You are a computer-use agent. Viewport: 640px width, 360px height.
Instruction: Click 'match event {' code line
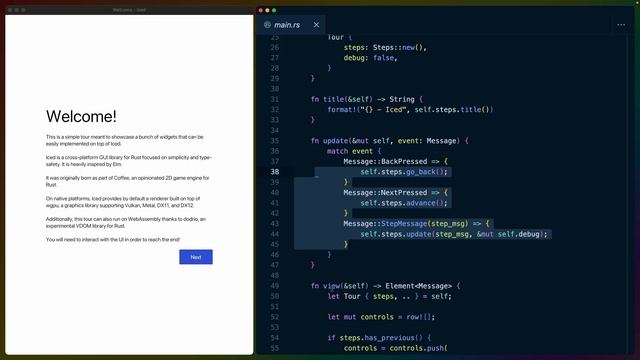354,151
